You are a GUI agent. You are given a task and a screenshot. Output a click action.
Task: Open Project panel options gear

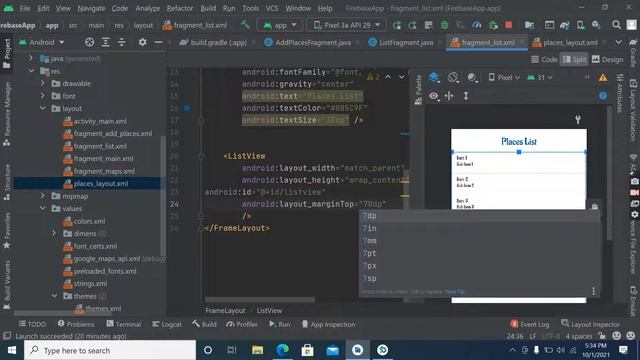click(142, 42)
